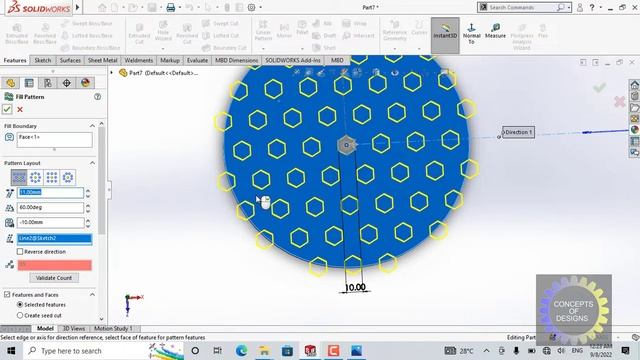Open the Options gear icon
This screenshot has height=360, width=640.
coord(251,7)
